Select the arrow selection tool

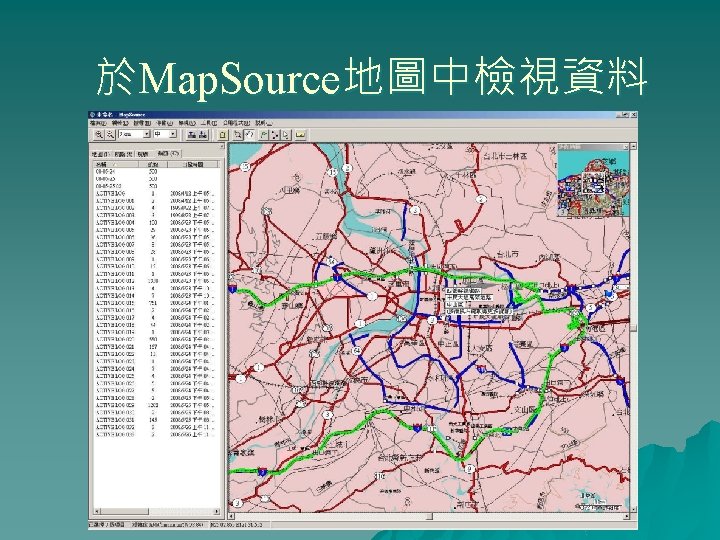[286, 135]
